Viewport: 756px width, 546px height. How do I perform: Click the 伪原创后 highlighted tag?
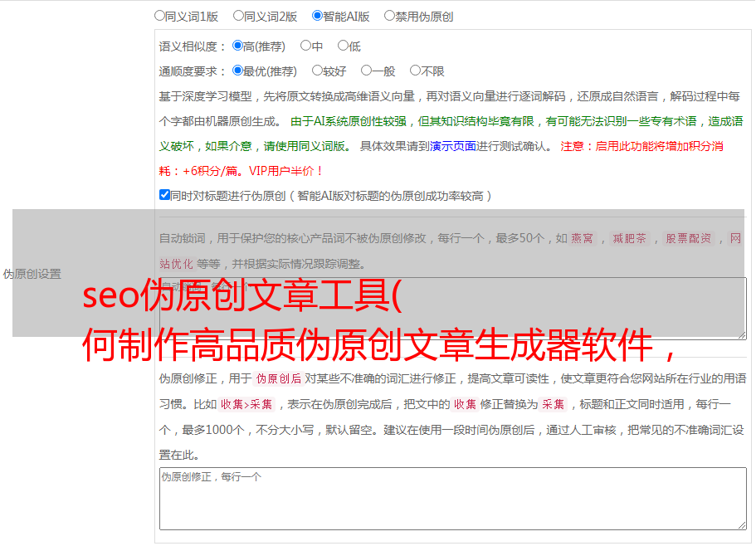[279, 378]
